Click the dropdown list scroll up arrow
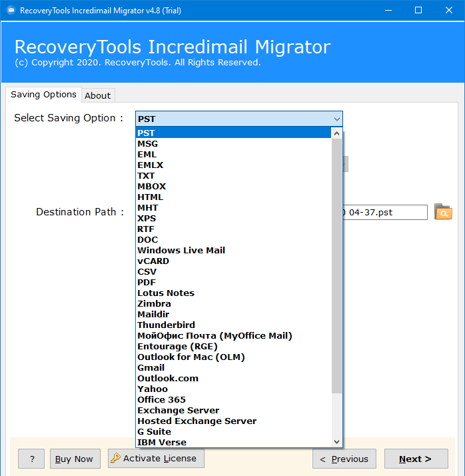Viewport: 465px width, 476px height. click(x=336, y=133)
